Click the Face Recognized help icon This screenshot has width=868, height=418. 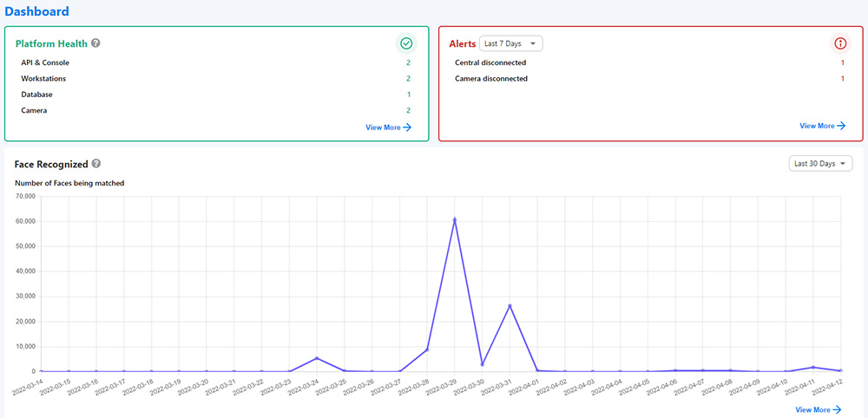point(96,163)
